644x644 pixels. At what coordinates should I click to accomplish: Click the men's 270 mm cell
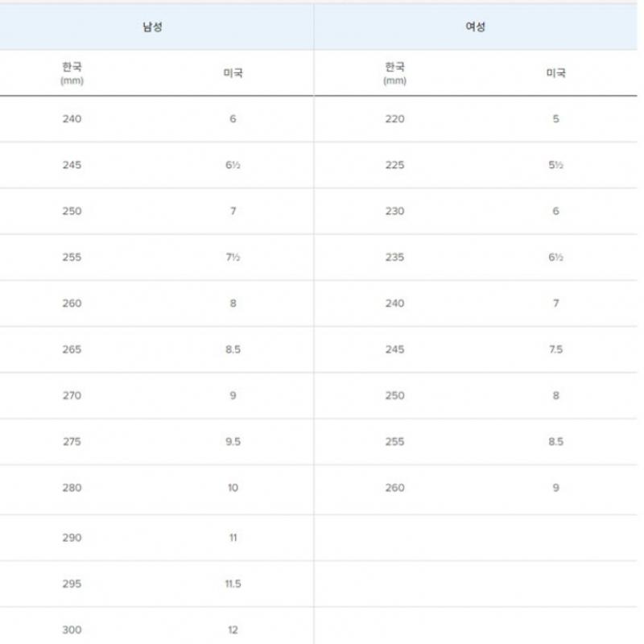[72, 395]
